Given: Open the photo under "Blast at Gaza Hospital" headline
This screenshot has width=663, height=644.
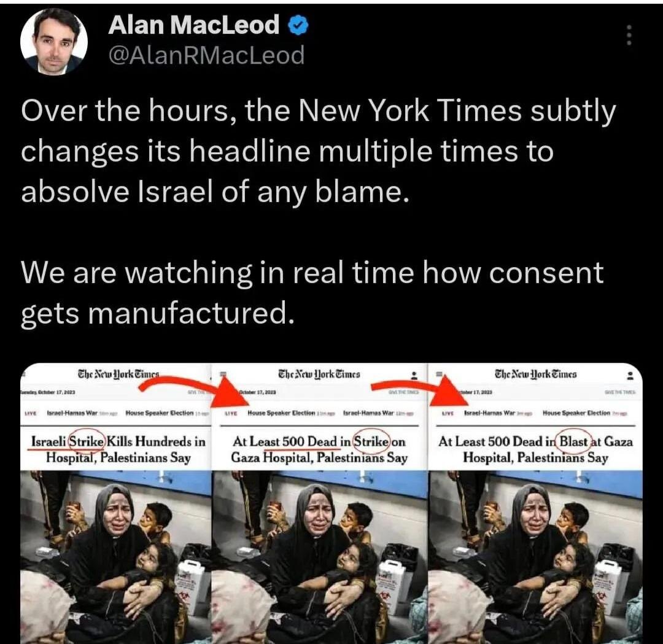Looking at the screenshot, I should 536,557.
